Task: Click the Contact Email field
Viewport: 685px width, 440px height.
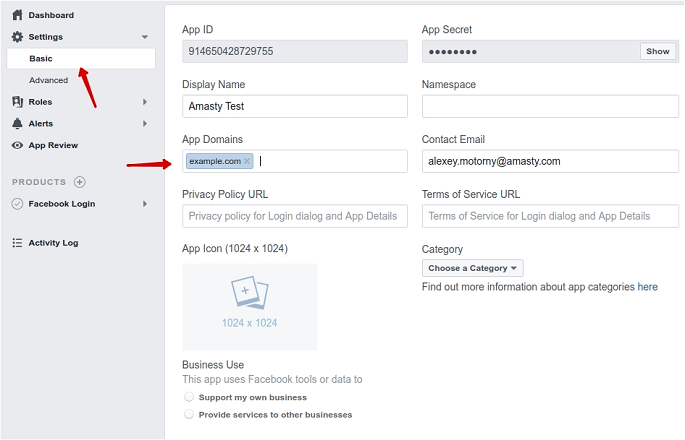Action: pyautogui.click(x=550, y=161)
